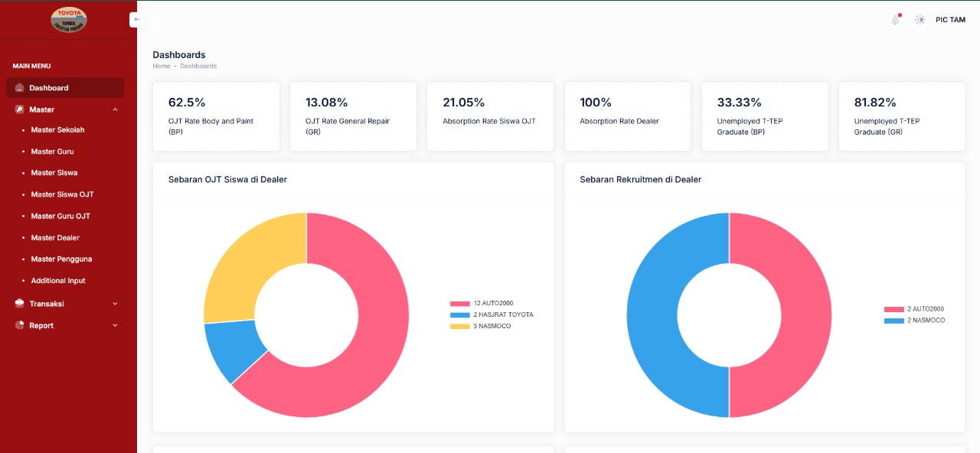Click the Toyota logo in sidebar
This screenshot has width=980, height=453.
[x=69, y=19]
